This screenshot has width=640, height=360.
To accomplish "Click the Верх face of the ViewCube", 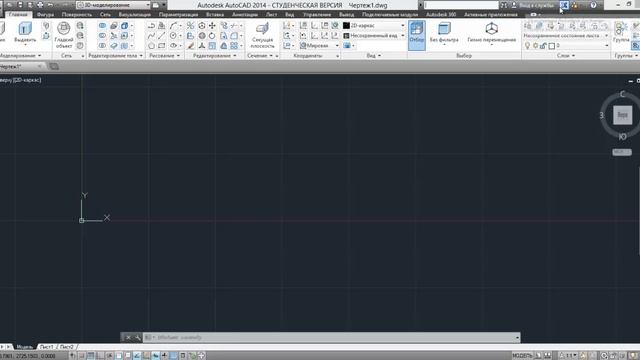I will click(x=622, y=115).
